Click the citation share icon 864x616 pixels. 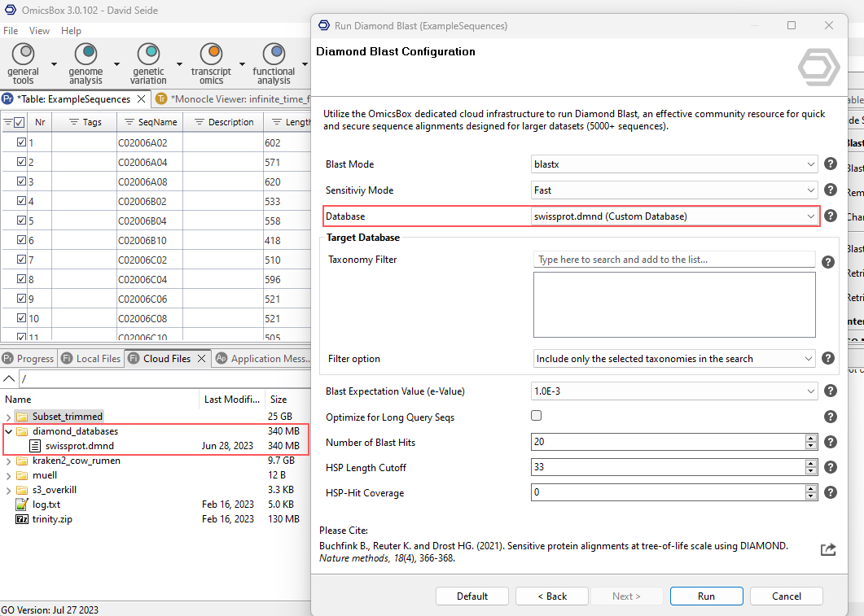click(x=828, y=549)
